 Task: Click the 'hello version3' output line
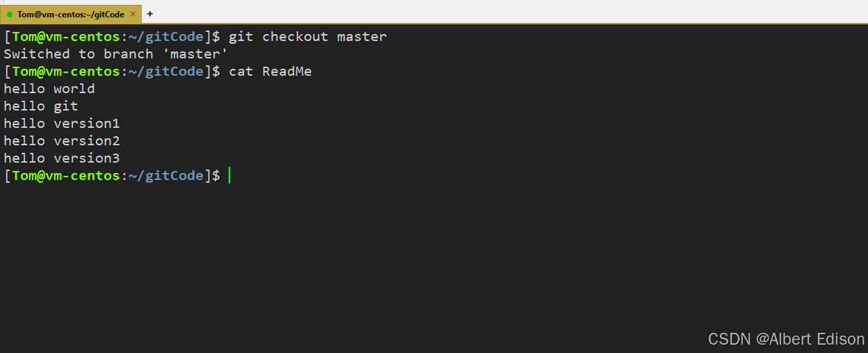click(62, 158)
